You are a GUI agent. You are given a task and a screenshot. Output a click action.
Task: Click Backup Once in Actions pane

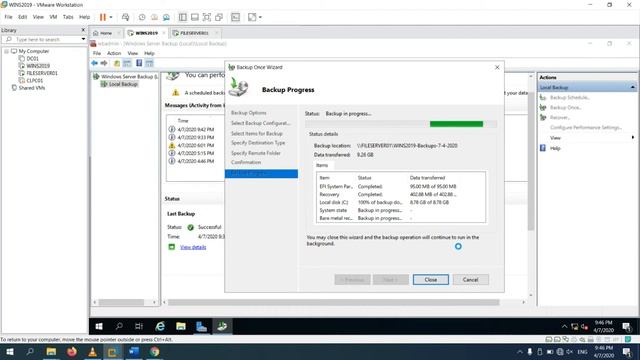click(x=565, y=108)
